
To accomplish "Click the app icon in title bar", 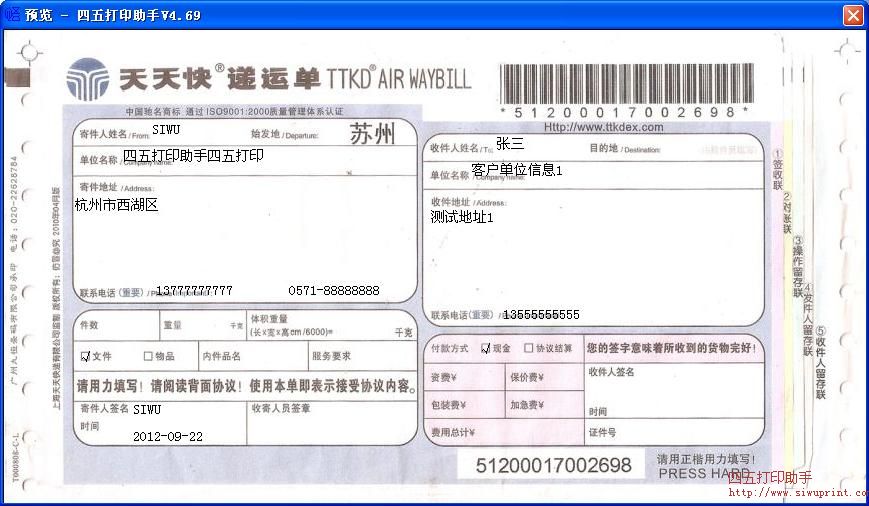I will [12, 14].
